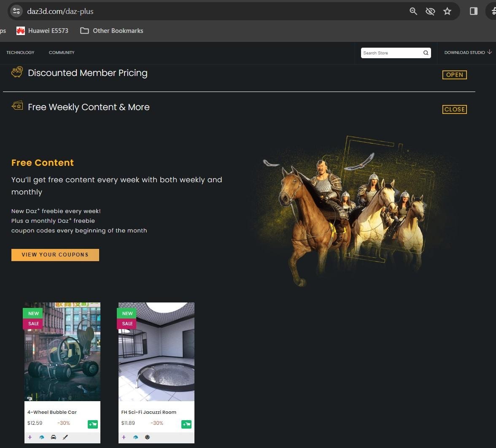
Task: Click the $11.89 price text
Action: pos(128,423)
